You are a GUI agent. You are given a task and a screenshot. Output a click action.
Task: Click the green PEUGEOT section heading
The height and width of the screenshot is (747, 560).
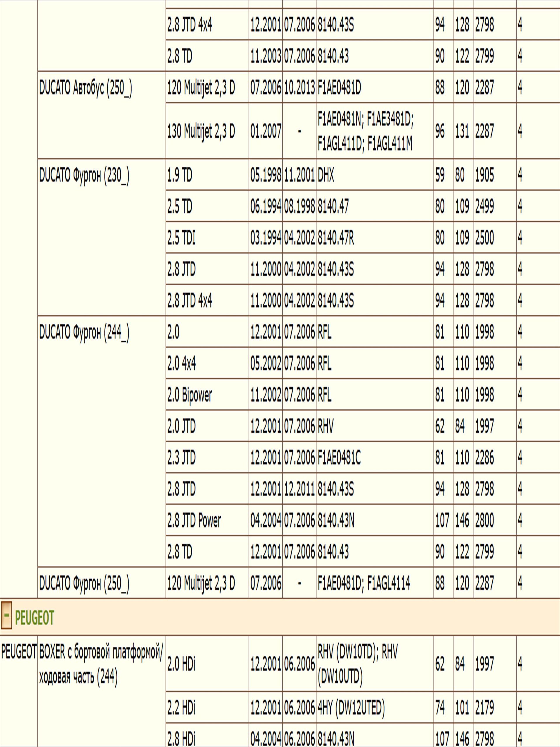coord(34,618)
